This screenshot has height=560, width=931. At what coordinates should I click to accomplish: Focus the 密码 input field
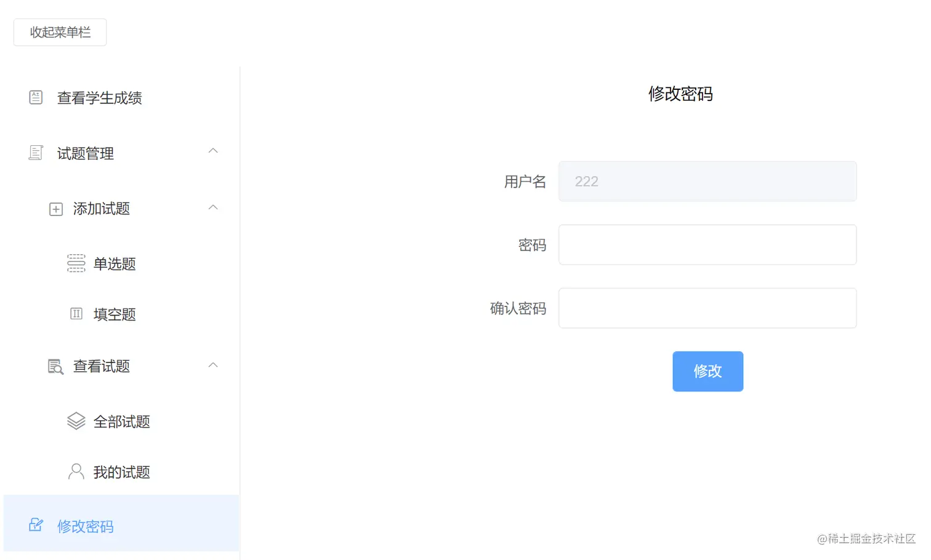[x=707, y=244]
